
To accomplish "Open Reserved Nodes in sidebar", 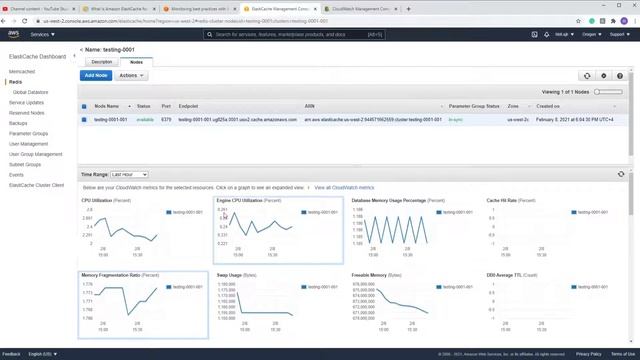I will (x=27, y=113).
